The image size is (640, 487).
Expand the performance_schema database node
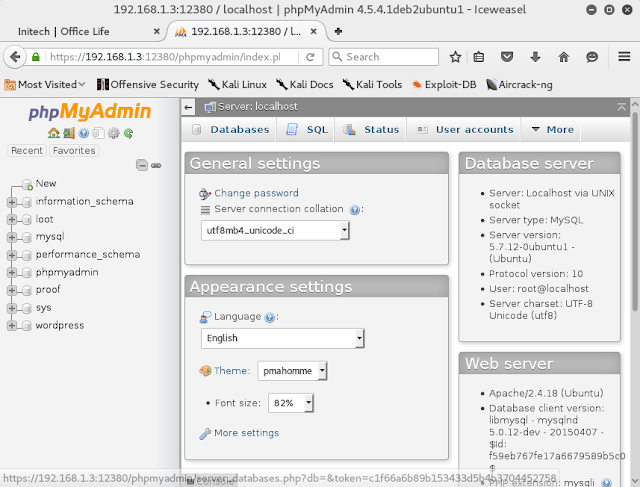coord(12,255)
